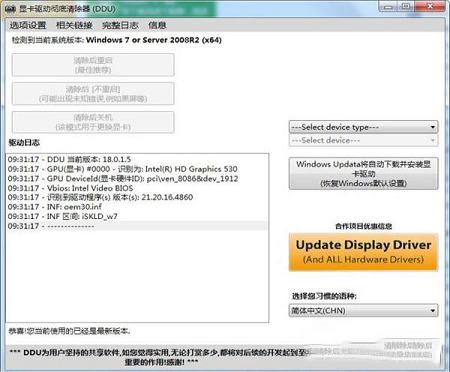This screenshot has height=372, width=450.
Task: Click the 清除后重启 (recommended) button
Action: (93, 65)
